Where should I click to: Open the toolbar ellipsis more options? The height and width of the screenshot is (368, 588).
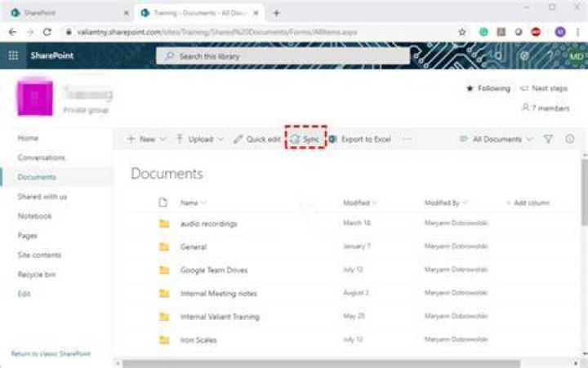pos(407,139)
